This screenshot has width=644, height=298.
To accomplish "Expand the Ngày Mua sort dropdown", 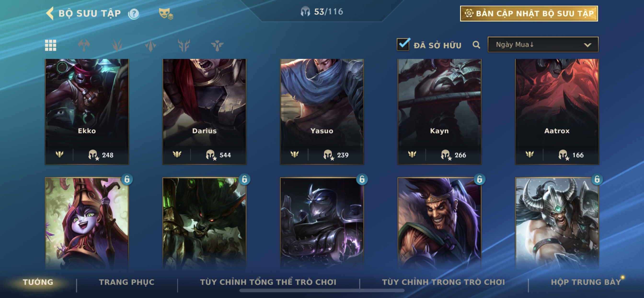I will [x=543, y=45].
